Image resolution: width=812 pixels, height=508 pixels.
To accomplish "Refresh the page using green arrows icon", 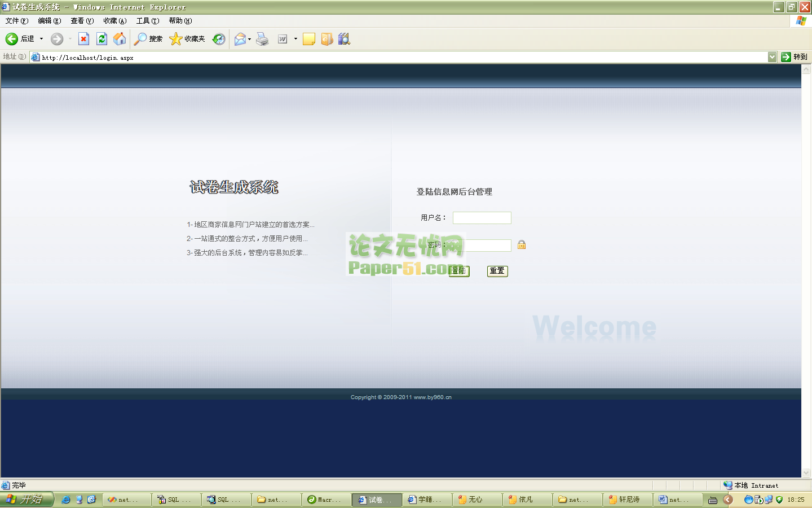I will point(101,39).
